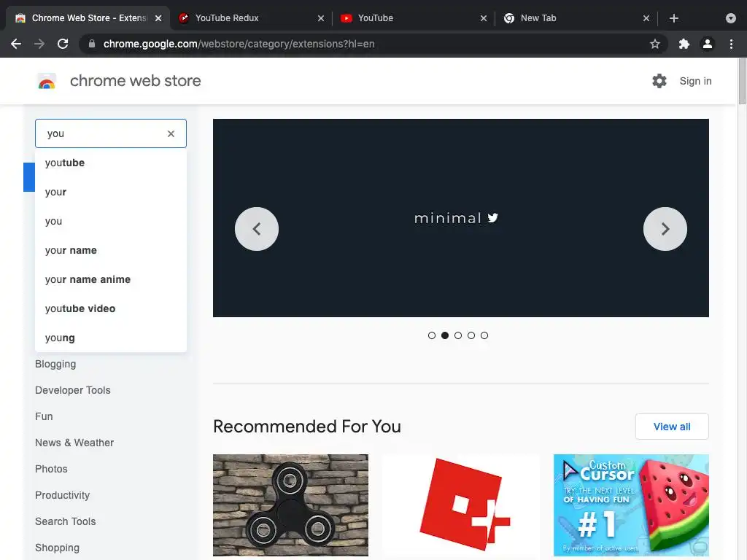Open the Extensions puzzle icon
Screen dimensions: 747x560
684,44
